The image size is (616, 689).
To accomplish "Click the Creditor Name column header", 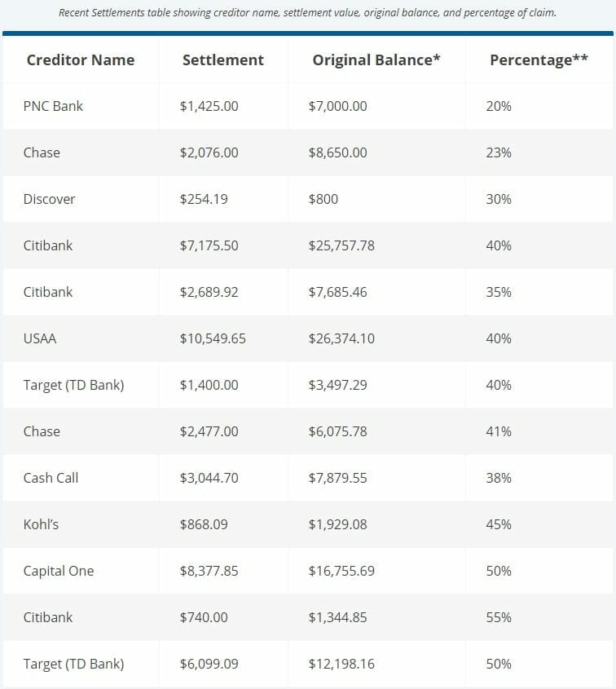I will [x=80, y=60].
